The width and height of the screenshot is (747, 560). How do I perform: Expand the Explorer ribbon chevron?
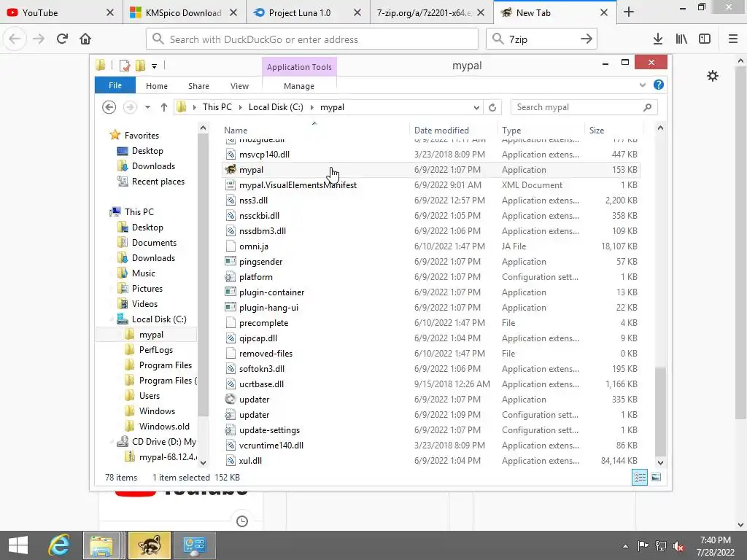tap(642, 85)
